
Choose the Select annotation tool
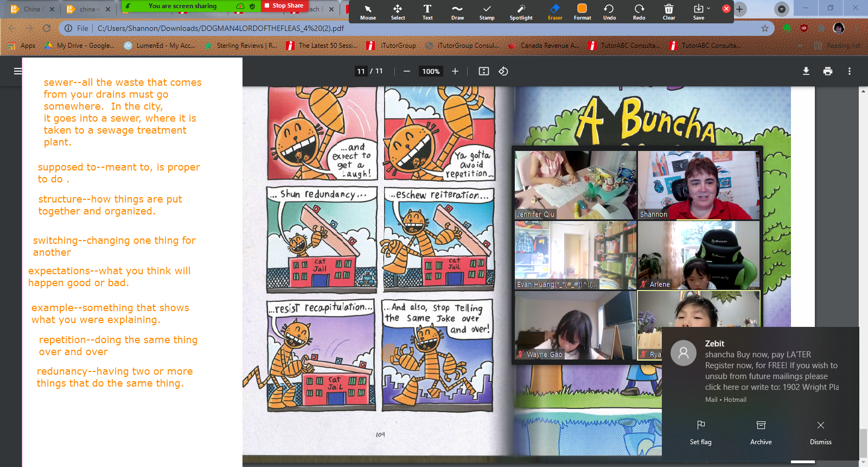point(398,12)
